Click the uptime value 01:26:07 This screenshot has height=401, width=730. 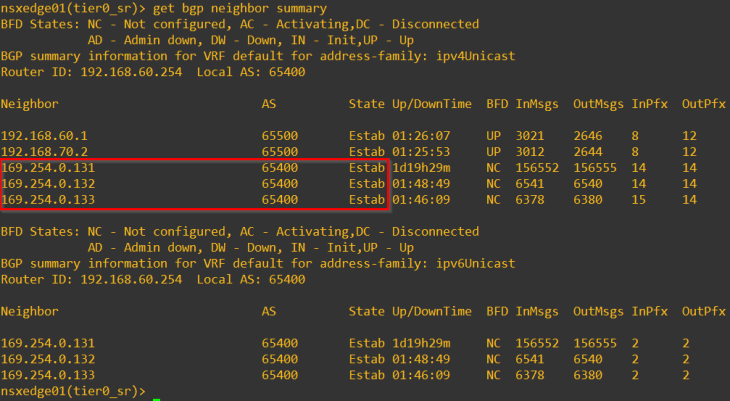coord(420,135)
